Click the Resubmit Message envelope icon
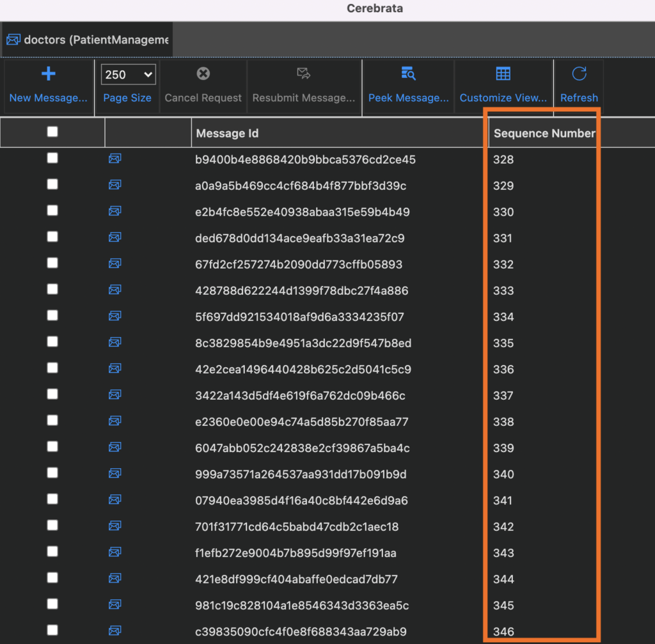Viewport: 655px width, 644px height. coord(304,74)
